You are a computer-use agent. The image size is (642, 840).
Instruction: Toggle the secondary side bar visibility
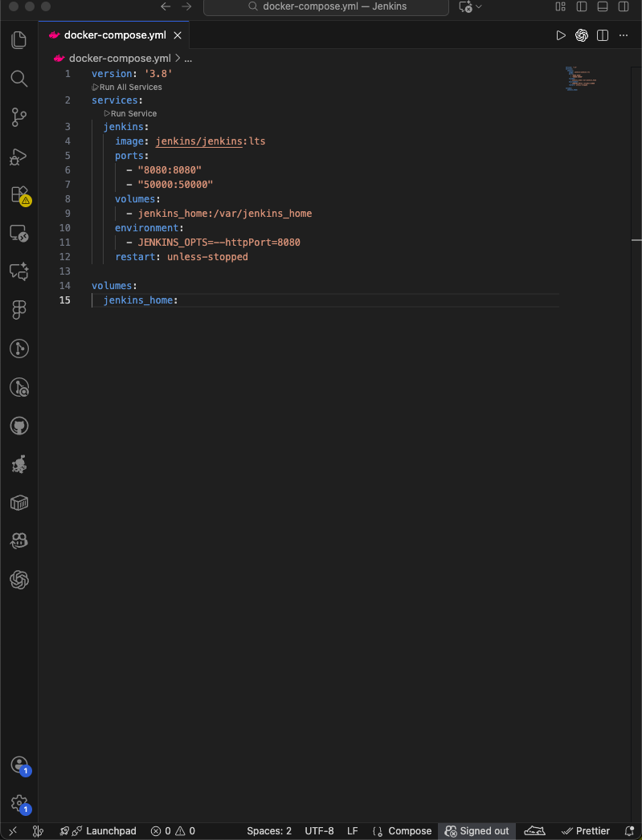point(624,6)
